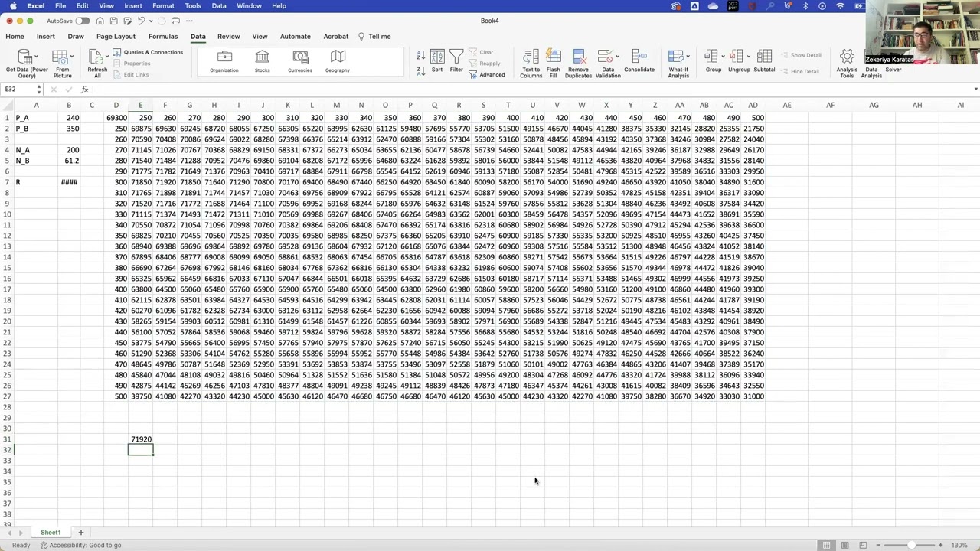Open the Tools menu in menu bar

(x=193, y=5)
